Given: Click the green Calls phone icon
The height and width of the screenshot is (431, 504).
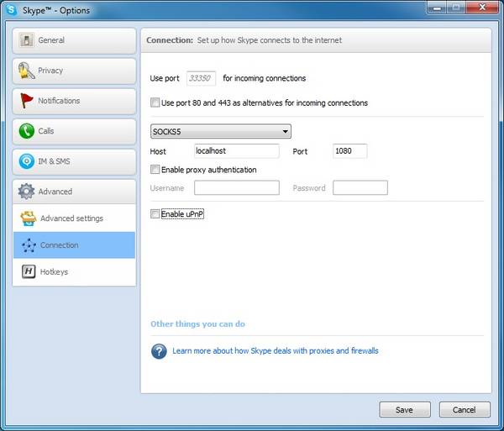Looking at the screenshot, I should (26, 131).
